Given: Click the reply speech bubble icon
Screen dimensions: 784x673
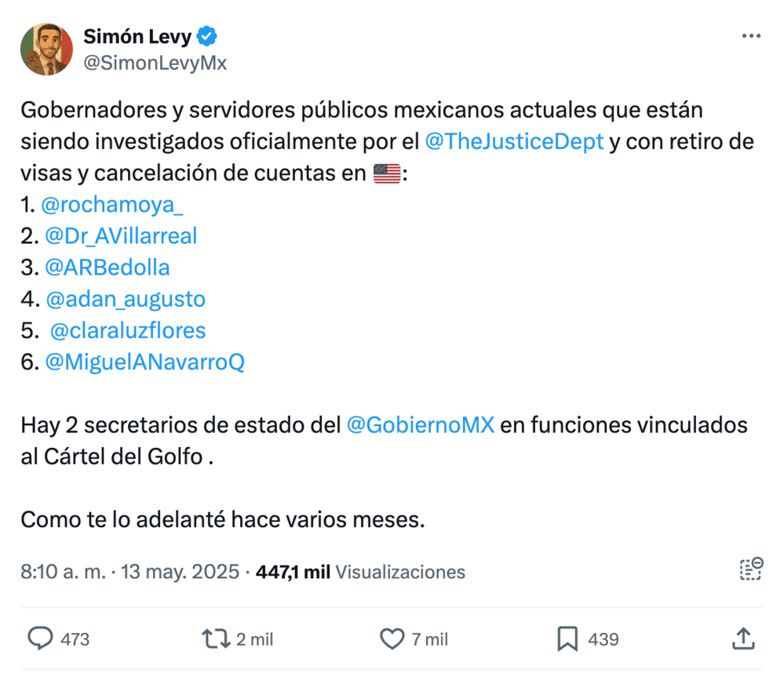Looking at the screenshot, I should coord(40,639).
